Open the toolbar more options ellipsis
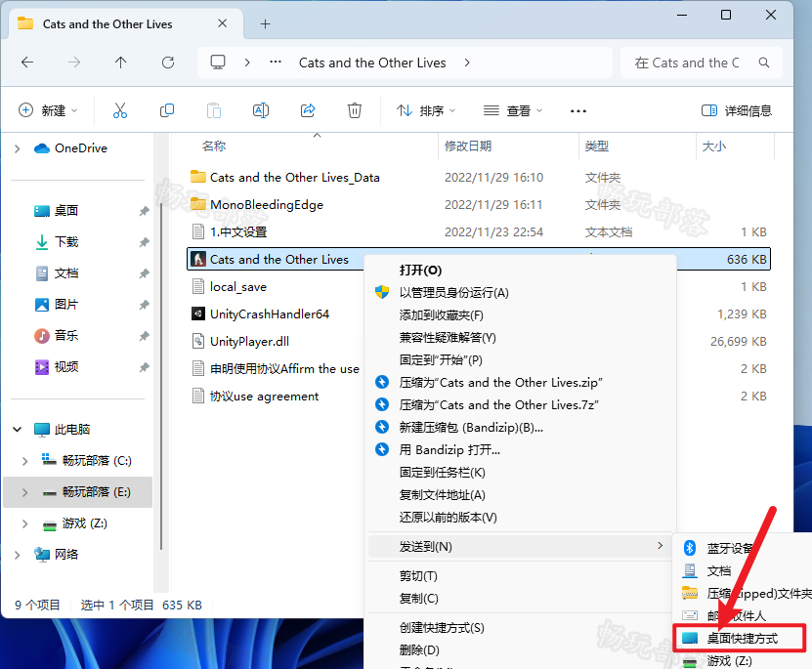The height and width of the screenshot is (669, 812). [577, 110]
